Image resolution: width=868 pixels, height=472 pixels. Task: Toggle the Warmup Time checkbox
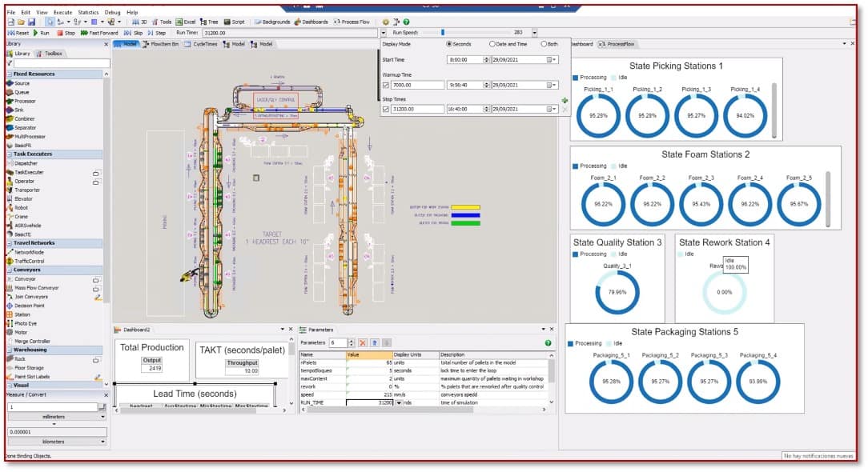[386, 86]
